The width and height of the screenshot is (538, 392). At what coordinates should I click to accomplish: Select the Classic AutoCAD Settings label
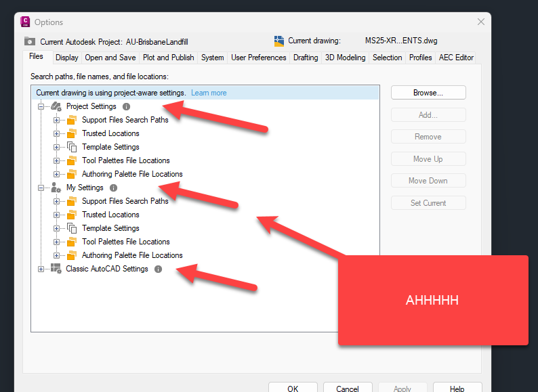tap(107, 269)
